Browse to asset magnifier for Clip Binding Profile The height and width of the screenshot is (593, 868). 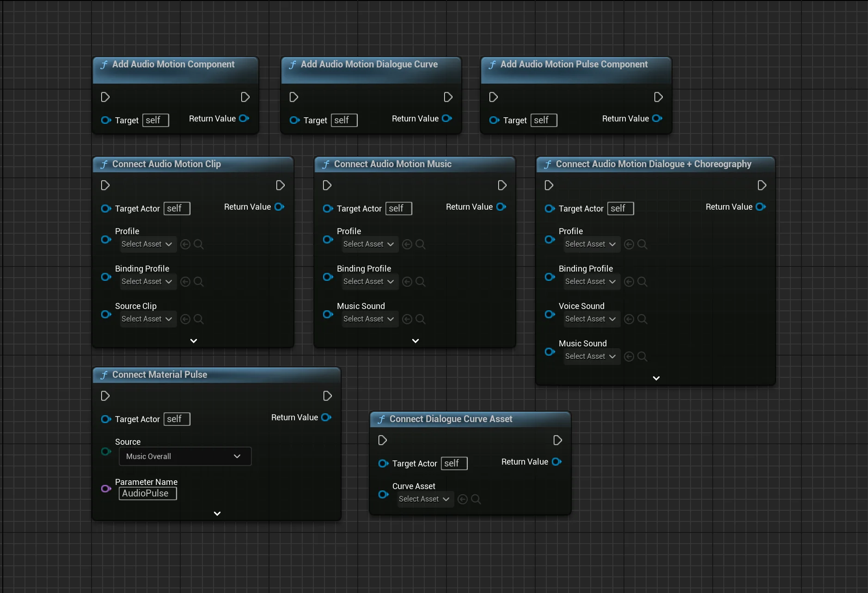pyautogui.click(x=199, y=281)
